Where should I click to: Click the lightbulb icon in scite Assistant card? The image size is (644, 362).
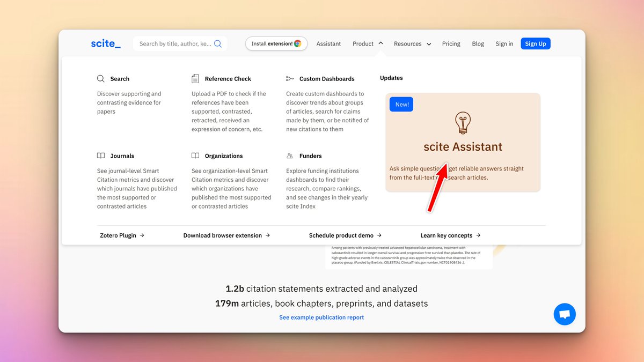coord(463,123)
